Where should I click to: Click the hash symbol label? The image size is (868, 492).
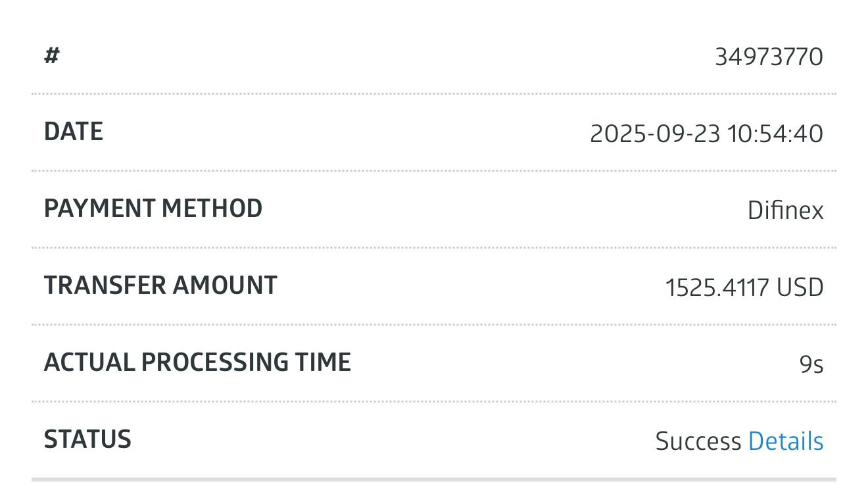[x=52, y=55]
